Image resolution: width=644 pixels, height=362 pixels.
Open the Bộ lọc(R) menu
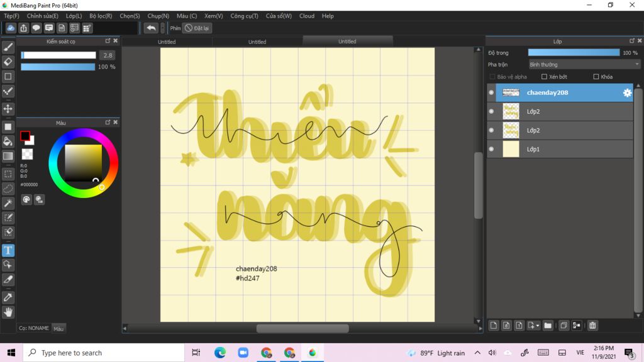tap(101, 16)
